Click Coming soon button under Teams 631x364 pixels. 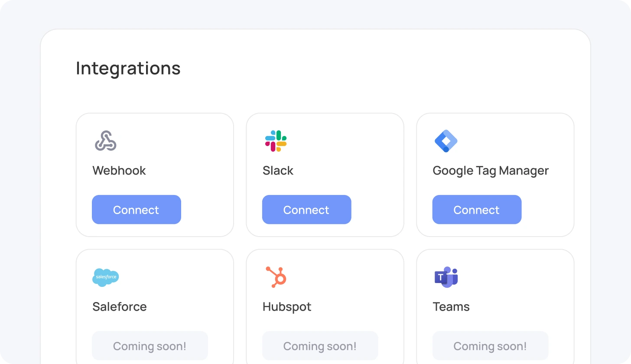click(490, 346)
